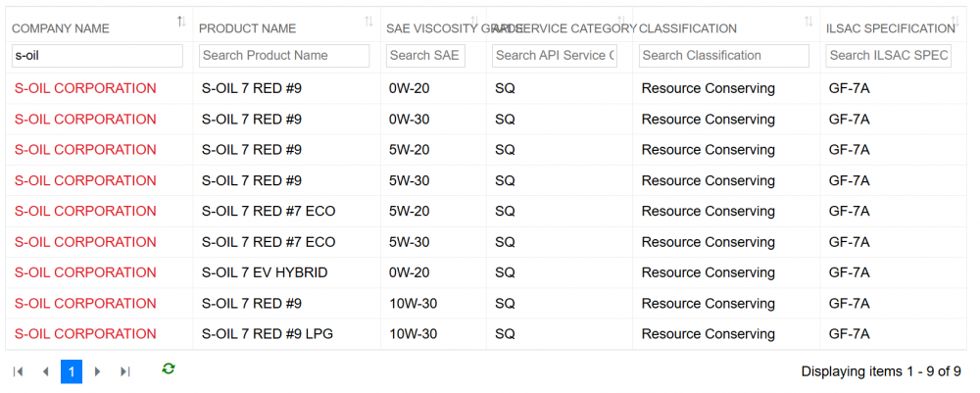The image size is (980, 393).
Task: Focus the Search Product Name field
Action: click(x=284, y=56)
